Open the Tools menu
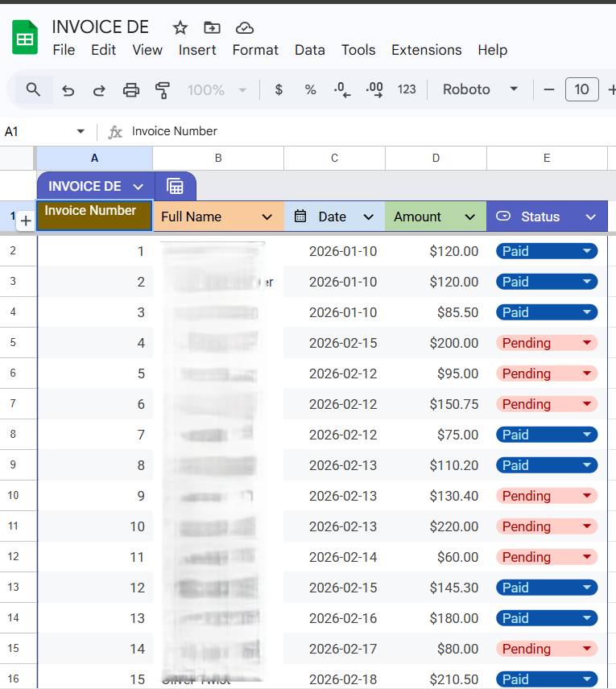The height and width of the screenshot is (689, 616). pyautogui.click(x=358, y=50)
